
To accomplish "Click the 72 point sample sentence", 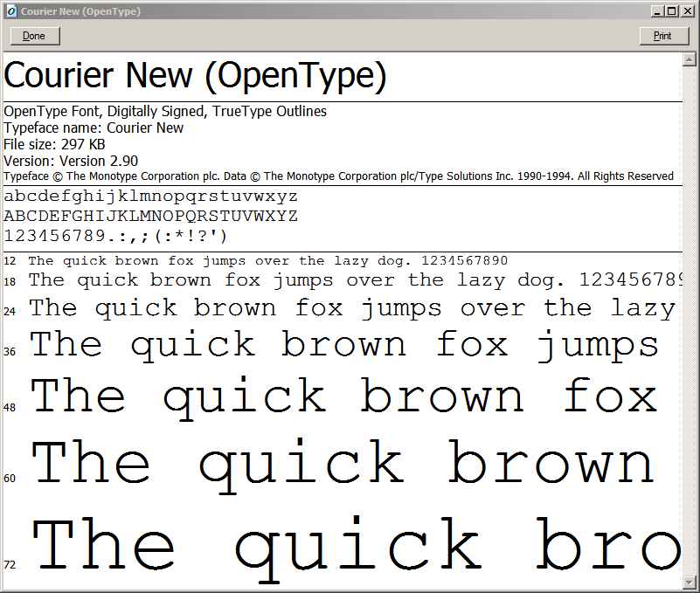I will pos(357,549).
